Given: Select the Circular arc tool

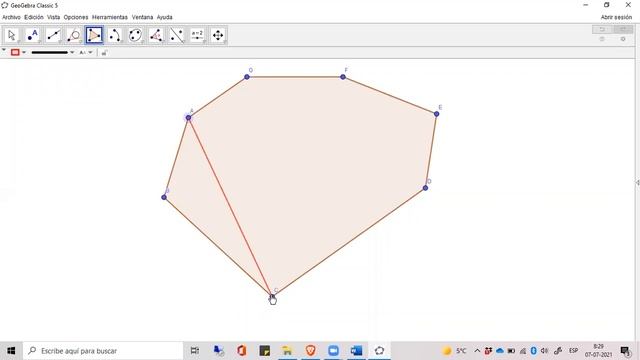Looking at the screenshot, I should click(115, 35).
